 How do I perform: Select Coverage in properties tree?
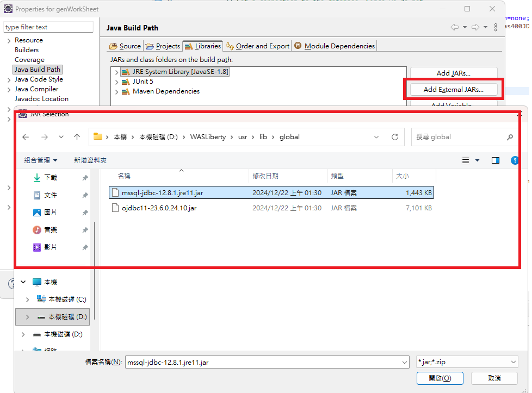pyautogui.click(x=29, y=60)
